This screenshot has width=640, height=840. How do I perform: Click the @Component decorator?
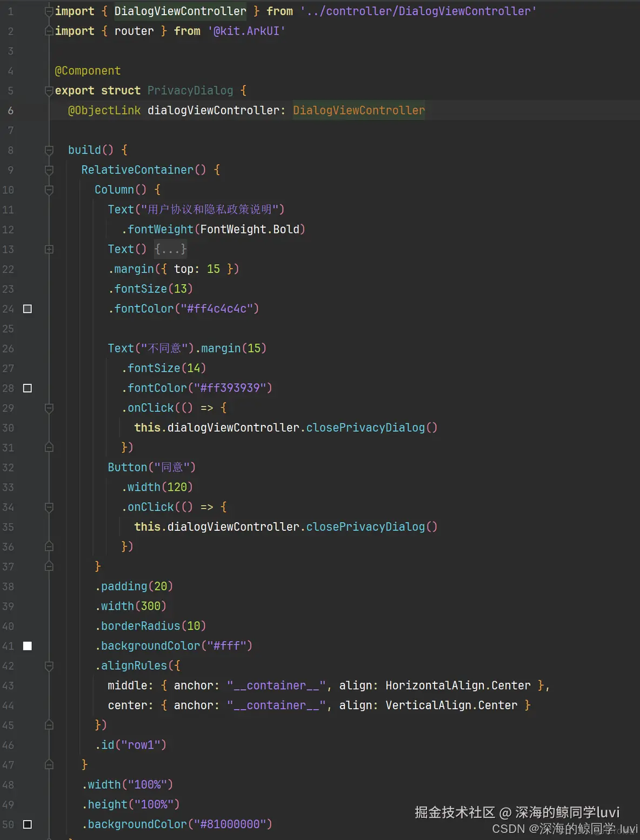click(x=88, y=71)
